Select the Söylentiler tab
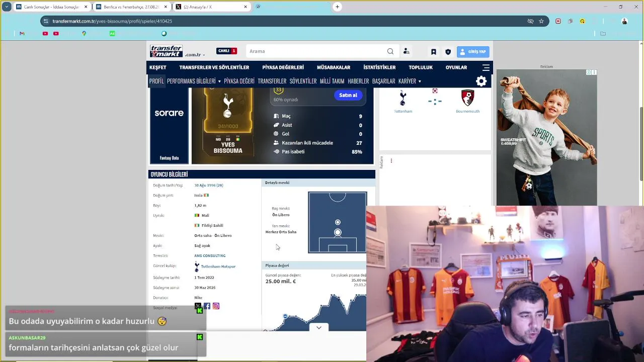Screen dimensions: 644x362 (303, 81)
